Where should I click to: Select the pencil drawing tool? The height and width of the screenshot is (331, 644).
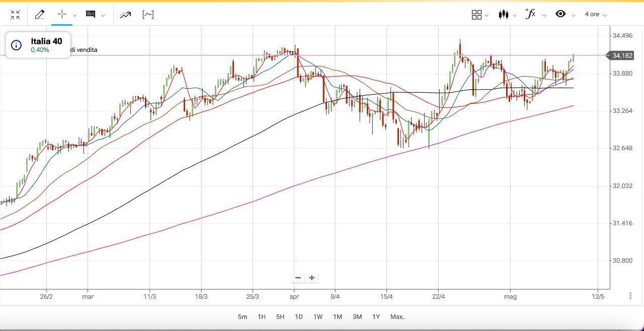(x=40, y=15)
